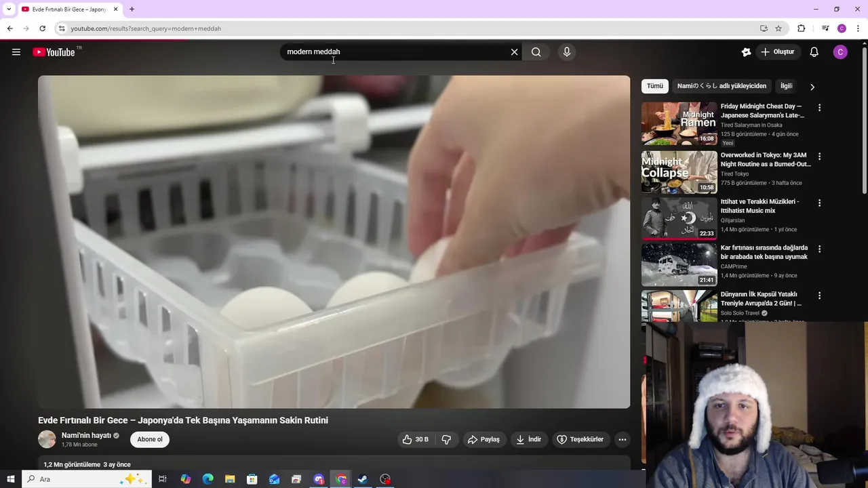
Task: Expand the Chrome tab search arrow
Action: tap(9, 9)
